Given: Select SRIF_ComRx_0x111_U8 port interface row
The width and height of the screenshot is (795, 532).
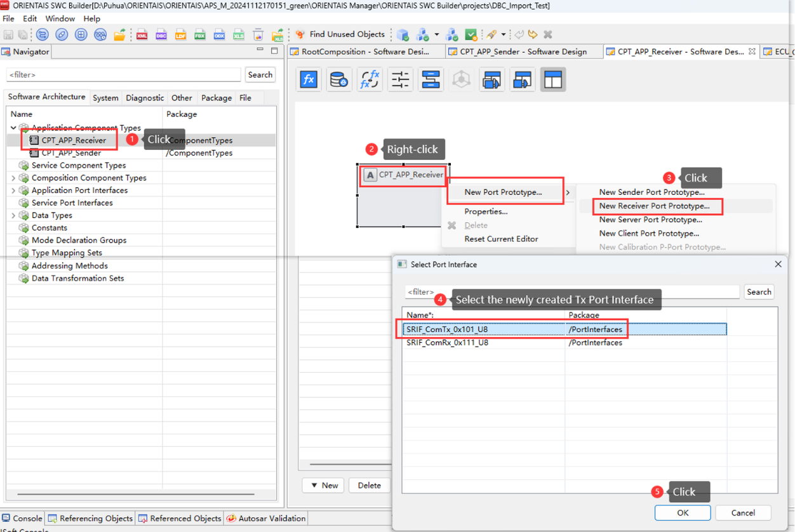Looking at the screenshot, I should 448,343.
